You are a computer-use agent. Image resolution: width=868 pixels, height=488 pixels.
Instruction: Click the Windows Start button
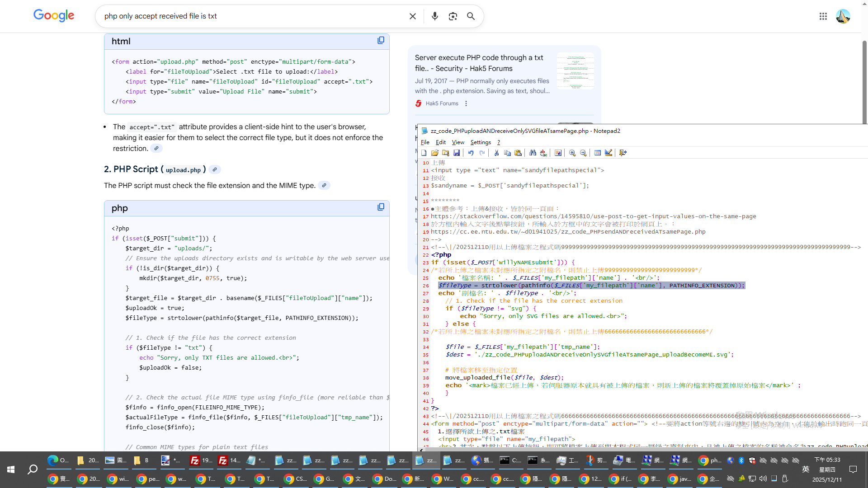[11, 469]
